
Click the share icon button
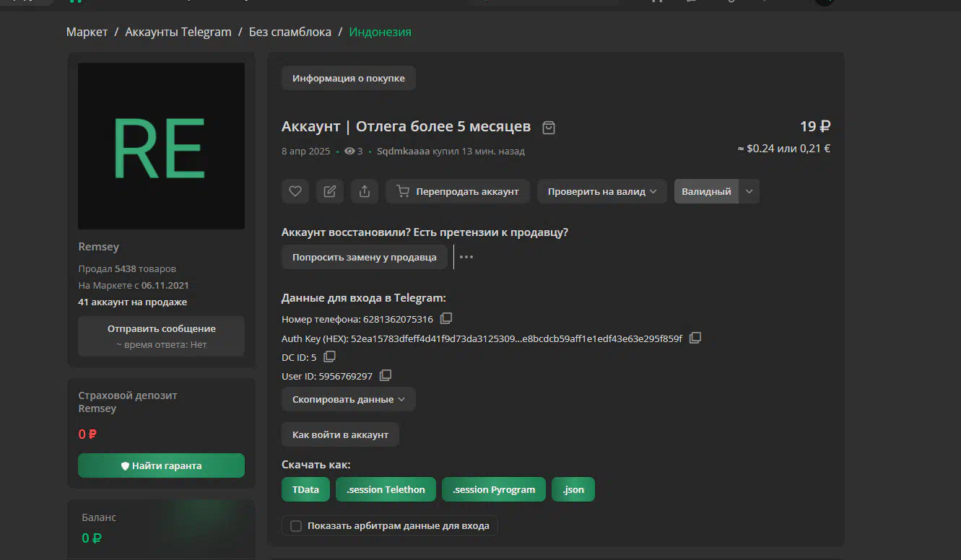365,191
